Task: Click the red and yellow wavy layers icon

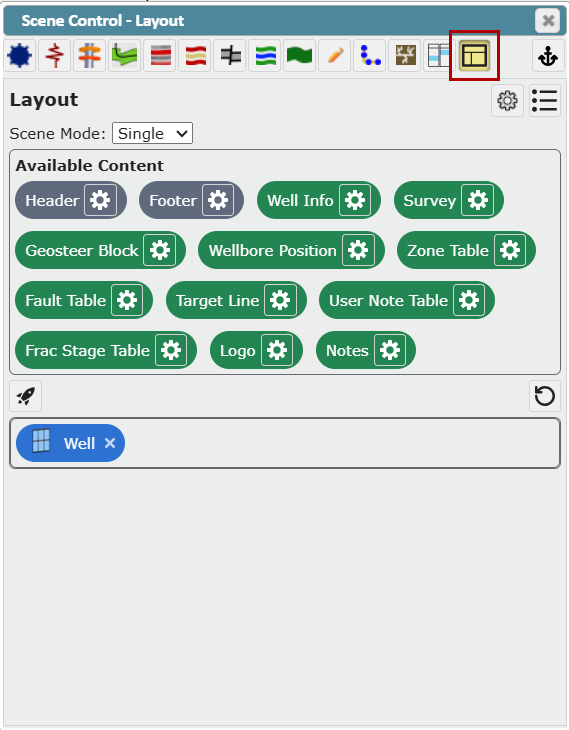Action: tap(196, 55)
